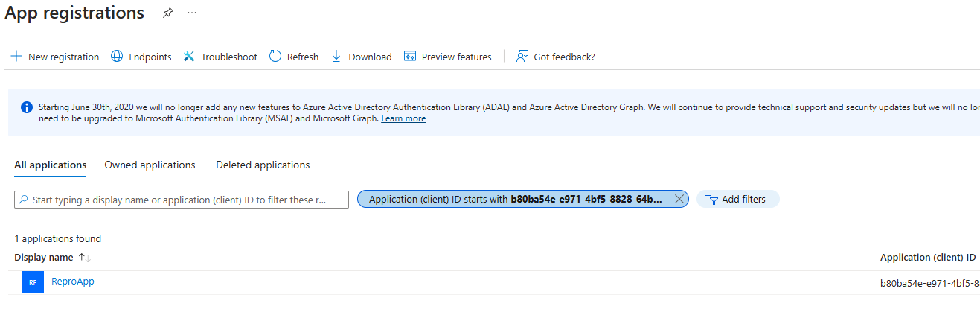Click the 1 applications found text
The width and height of the screenshot is (980, 327).
coord(58,239)
